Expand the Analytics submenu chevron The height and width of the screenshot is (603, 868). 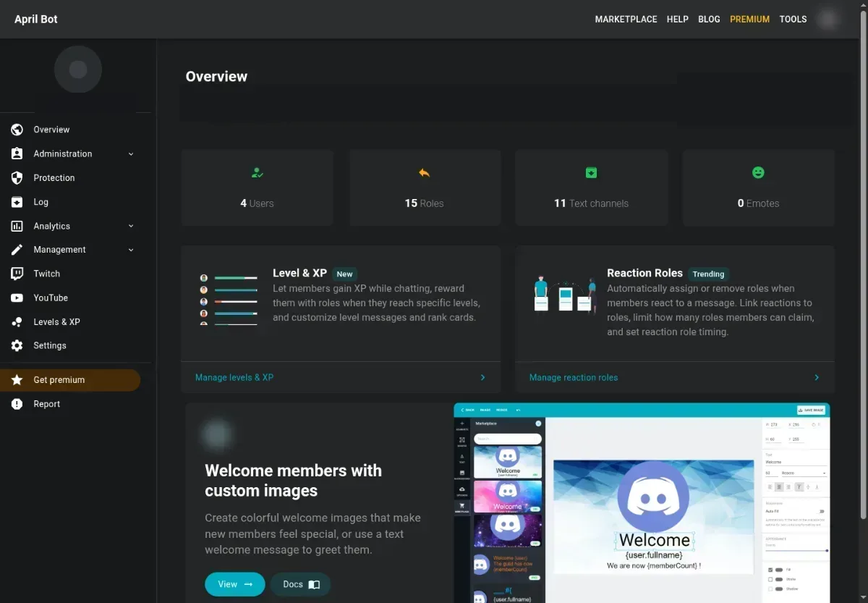pyautogui.click(x=131, y=226)
